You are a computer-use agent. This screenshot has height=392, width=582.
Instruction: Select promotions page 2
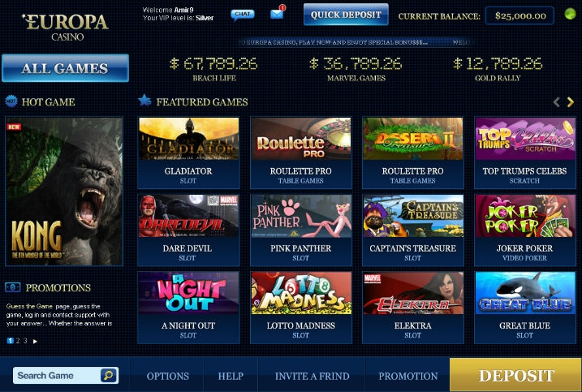point(18,341)
